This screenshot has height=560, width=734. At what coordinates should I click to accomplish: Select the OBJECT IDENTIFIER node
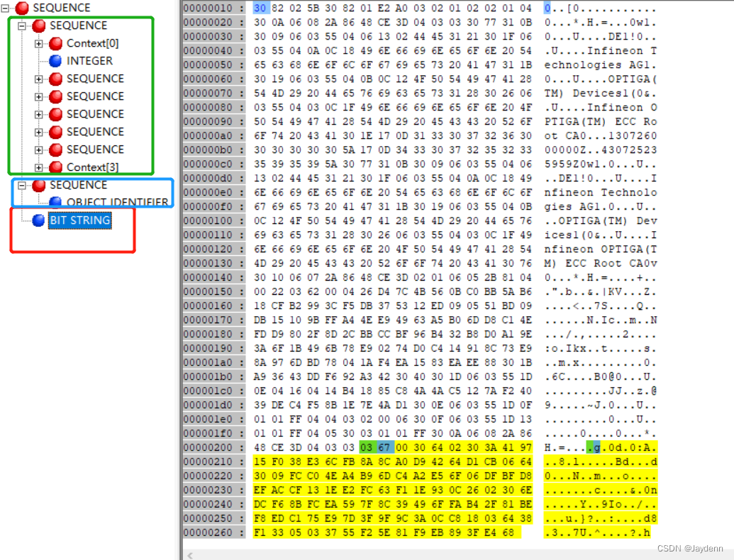(118, 202)
